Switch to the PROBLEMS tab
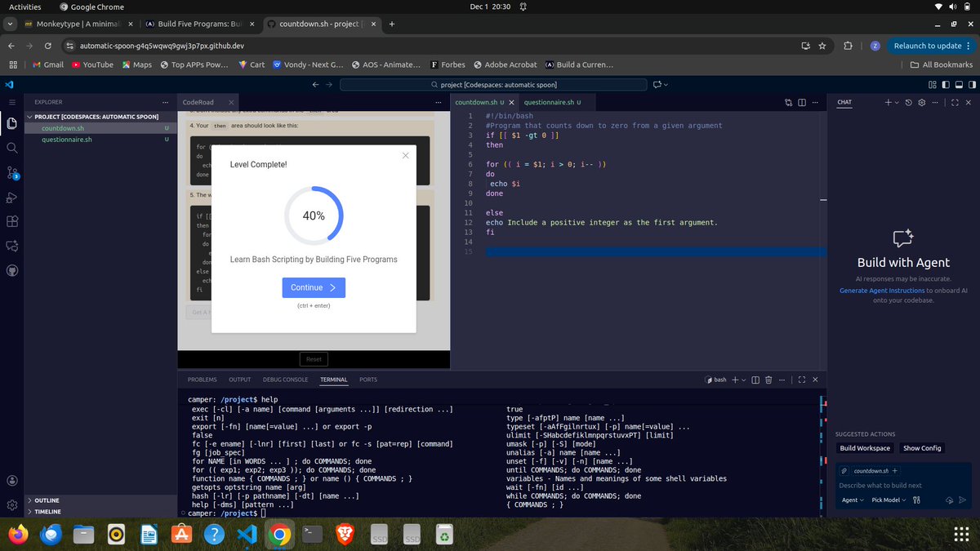The width and height of the screenshot is (980, 551). 203,380
